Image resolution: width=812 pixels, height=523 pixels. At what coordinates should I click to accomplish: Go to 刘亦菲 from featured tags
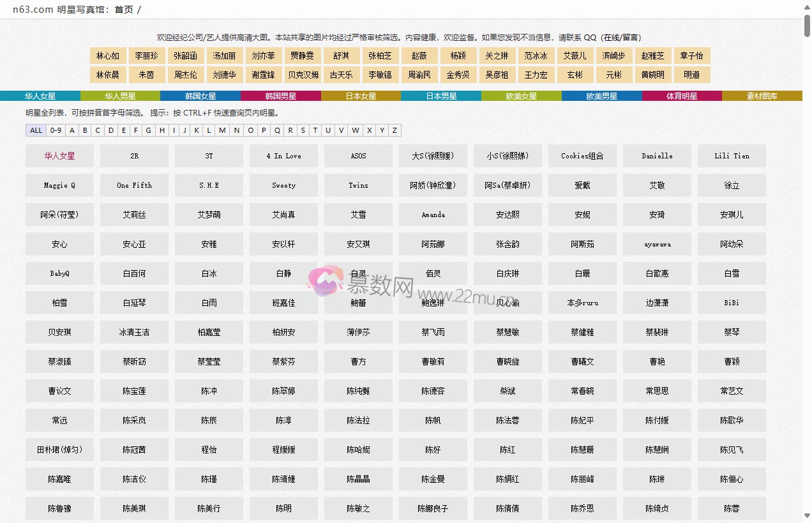(x=263, y=56)
